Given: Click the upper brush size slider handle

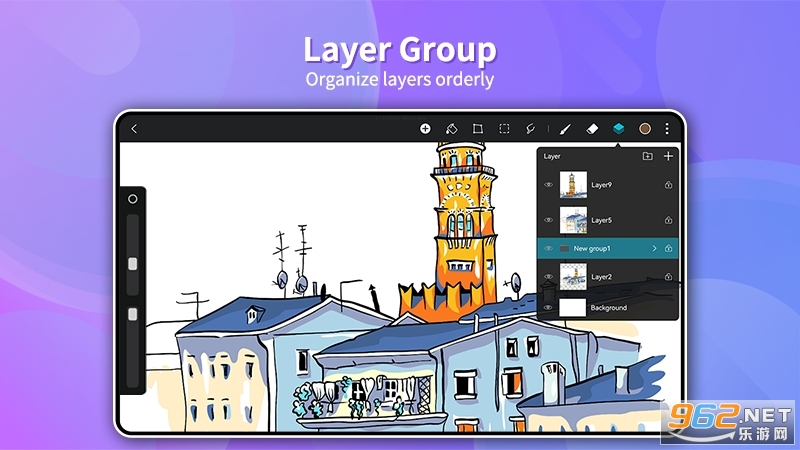Looking at the screenshot, I should pyautogui.click(x=133, y=264).
